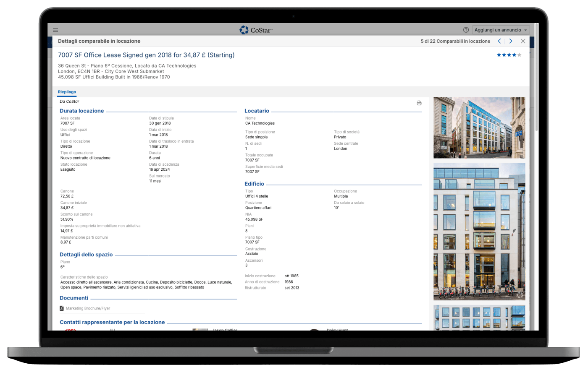Click the page's vertical scrollbar
Screen dimensions: 588x375
(536, 84)
